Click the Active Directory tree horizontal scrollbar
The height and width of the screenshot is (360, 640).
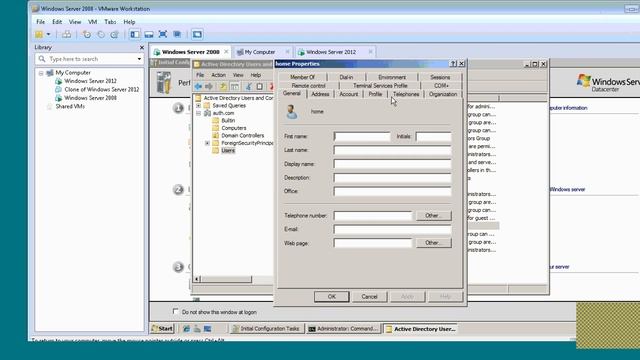coord(227,280)
